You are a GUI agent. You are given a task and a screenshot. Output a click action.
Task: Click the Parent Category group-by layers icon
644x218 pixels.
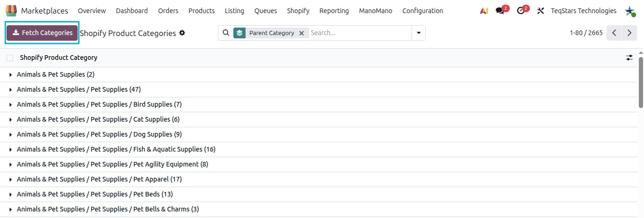[x=239, y=33]
